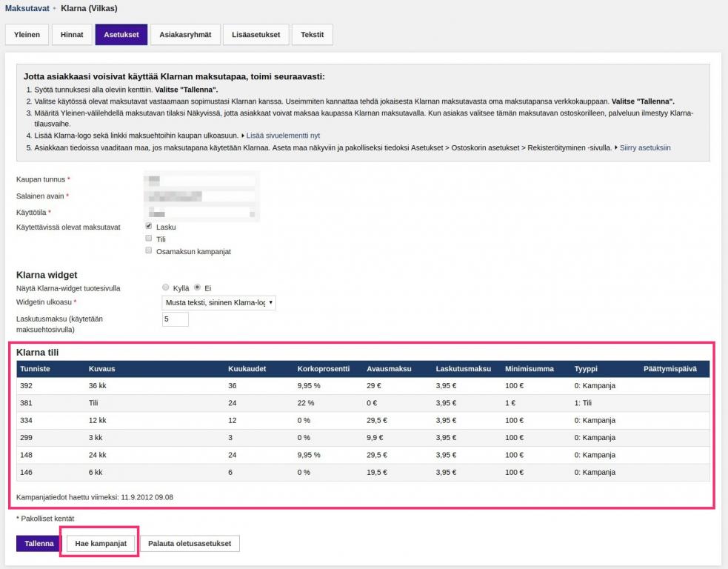The width and height of the screenshot is (728, 569).
Task: Click the Päättymispäivä column header
Action: tap(670, 369)
